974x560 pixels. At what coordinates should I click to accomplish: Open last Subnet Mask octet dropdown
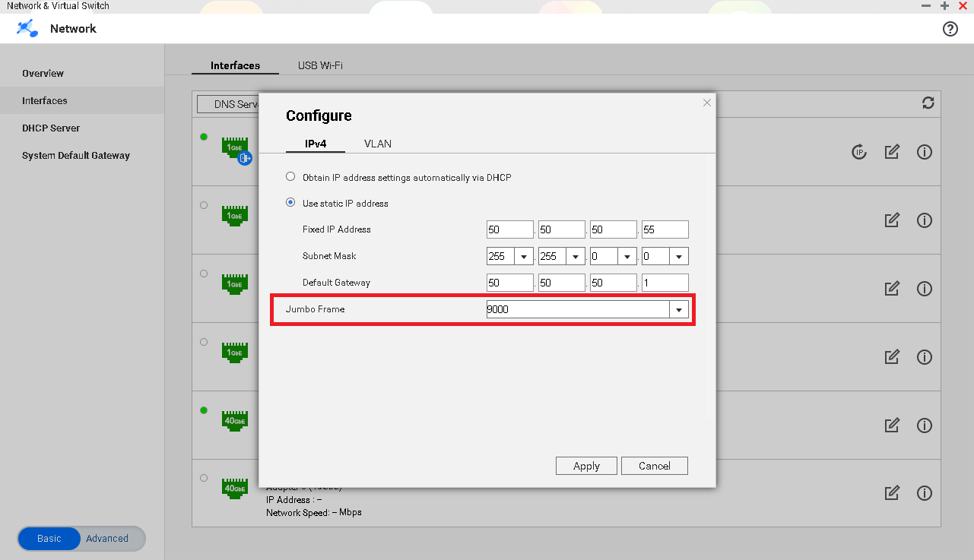(x=678, y=257)
